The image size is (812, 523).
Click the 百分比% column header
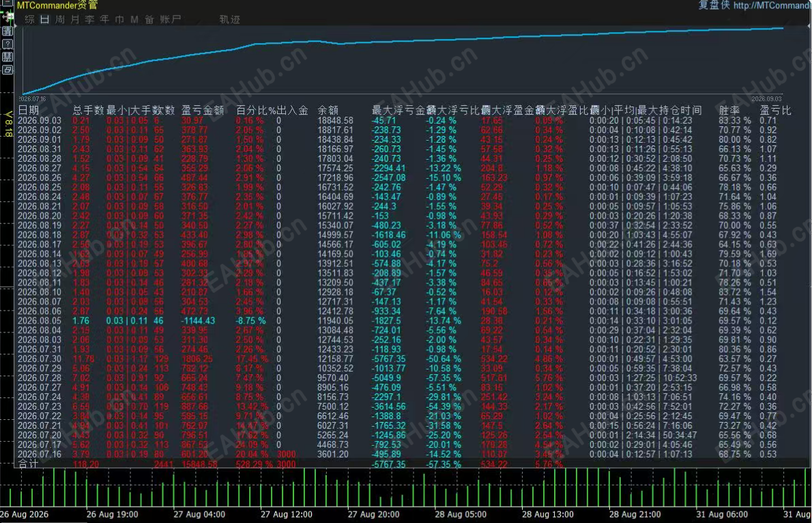[x=256, y=110]
